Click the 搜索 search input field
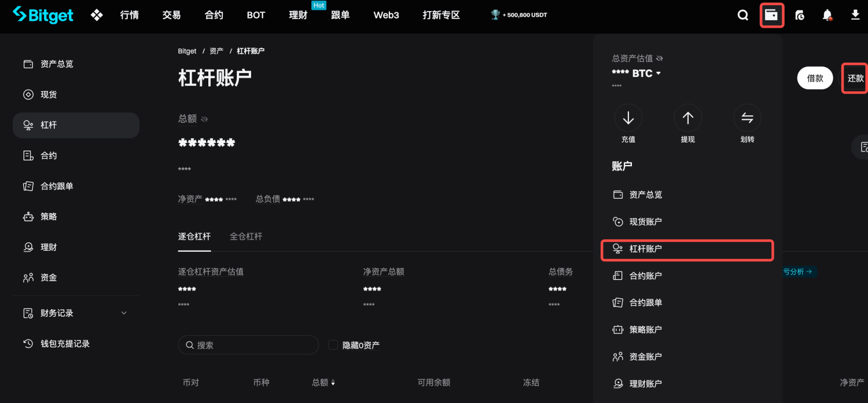Screen dimensions: 868x403 pos(248,345)
